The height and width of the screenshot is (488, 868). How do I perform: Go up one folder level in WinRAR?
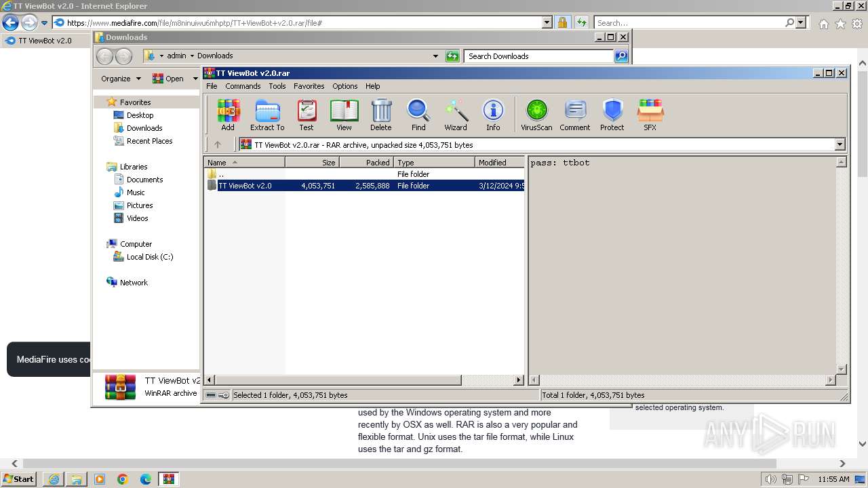click(218, 144)
